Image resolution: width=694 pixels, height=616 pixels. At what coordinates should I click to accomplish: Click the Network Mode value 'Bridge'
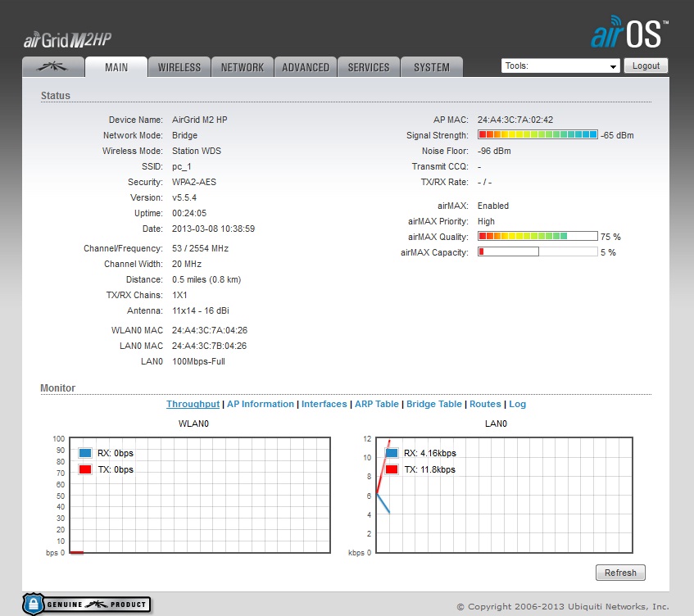[x=184, y=135]
